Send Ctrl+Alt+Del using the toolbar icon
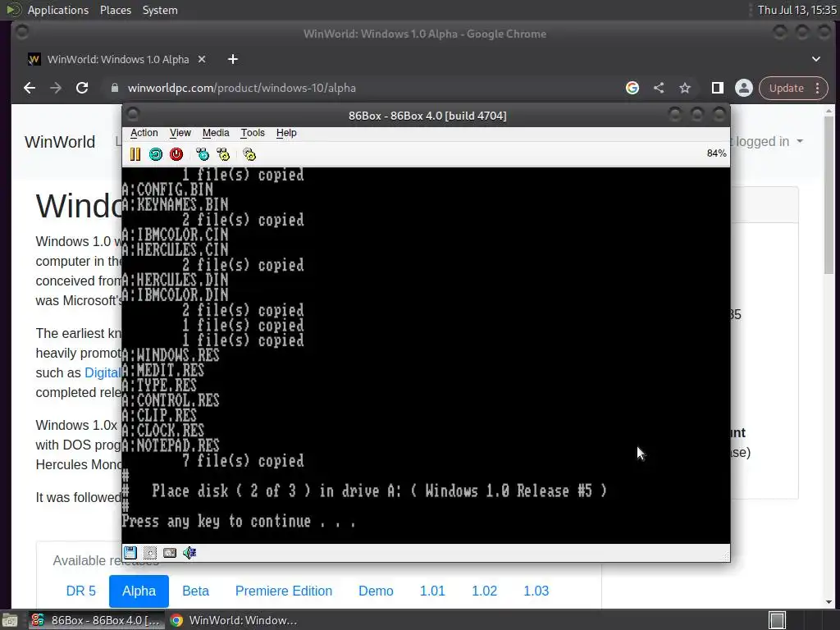The width and height of the screenshot is (840, 630). [203, 155]
